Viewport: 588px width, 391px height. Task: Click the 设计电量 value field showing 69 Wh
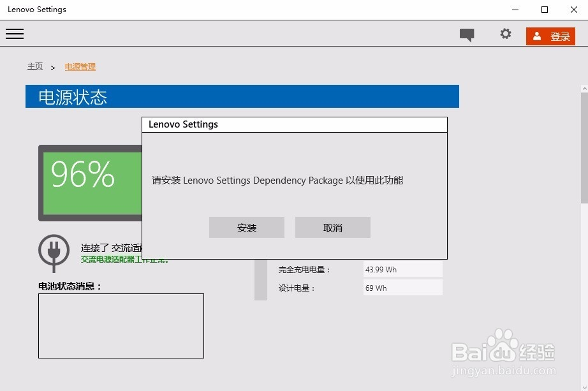[402, 288]
